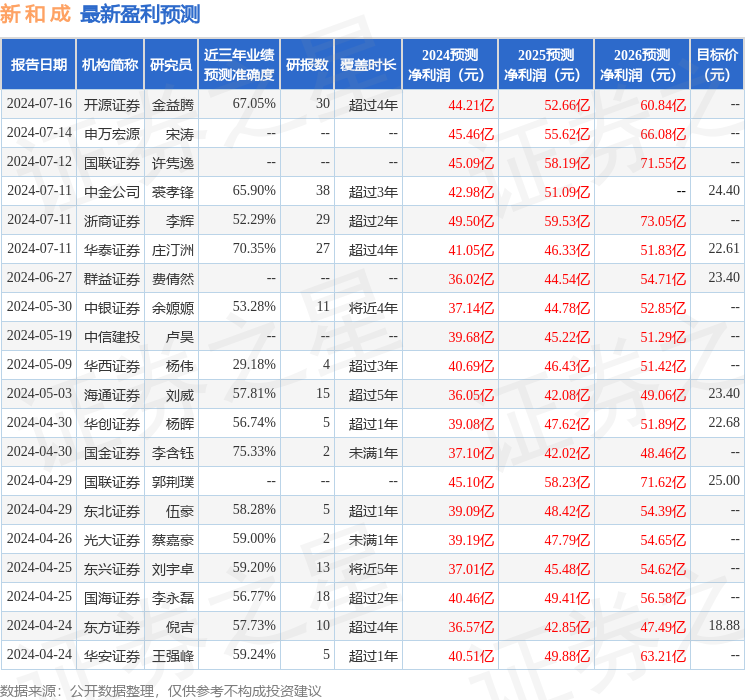
Task: Click 2025 forecast value 55.62亿
Action: point(567,134)
